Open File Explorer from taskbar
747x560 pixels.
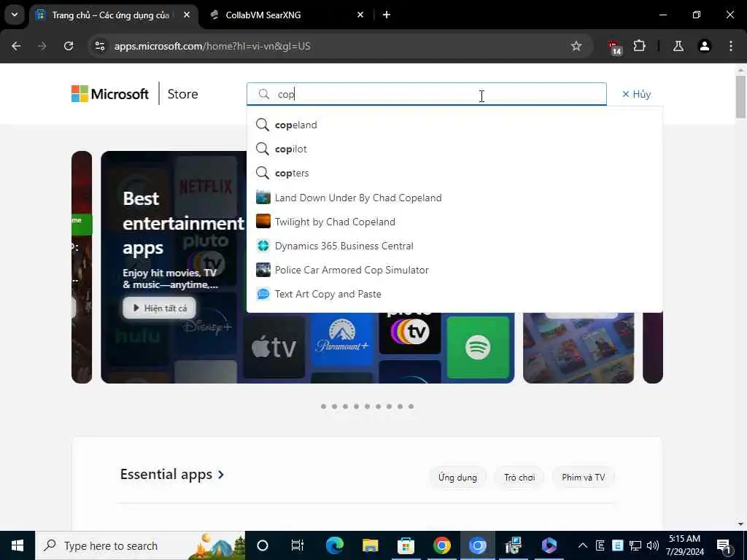pyautogui.click(x=370, y=545)
